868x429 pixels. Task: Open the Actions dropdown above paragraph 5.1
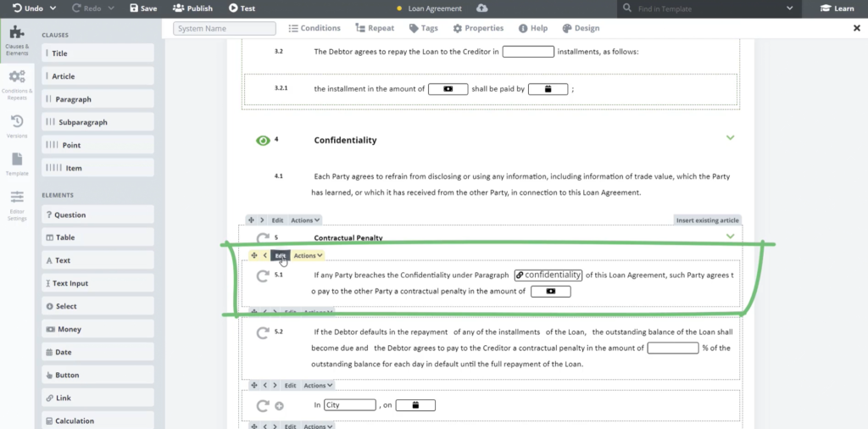(x=308, y=255)
